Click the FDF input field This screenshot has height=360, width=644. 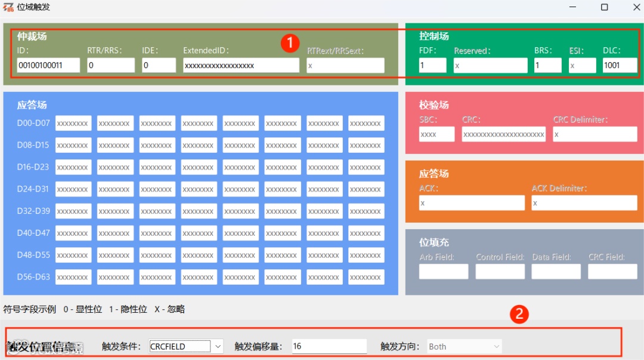tap(432, 66)
